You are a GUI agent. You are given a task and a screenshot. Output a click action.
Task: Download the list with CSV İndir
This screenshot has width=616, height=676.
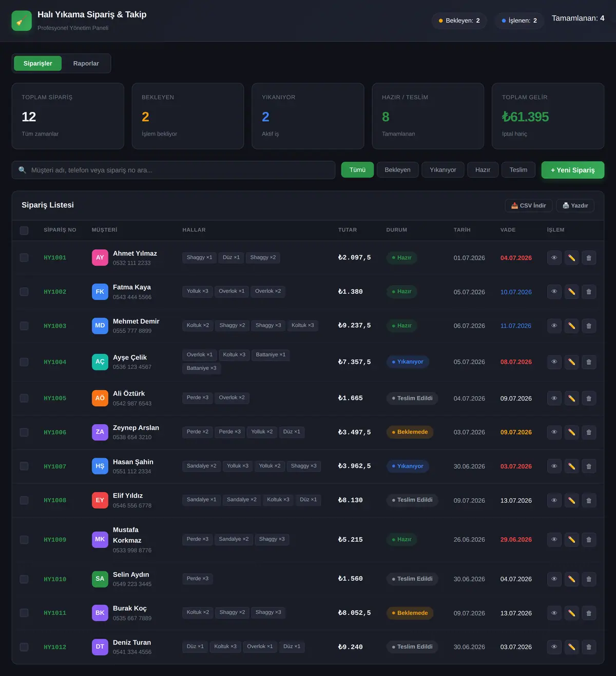point(529,205)
